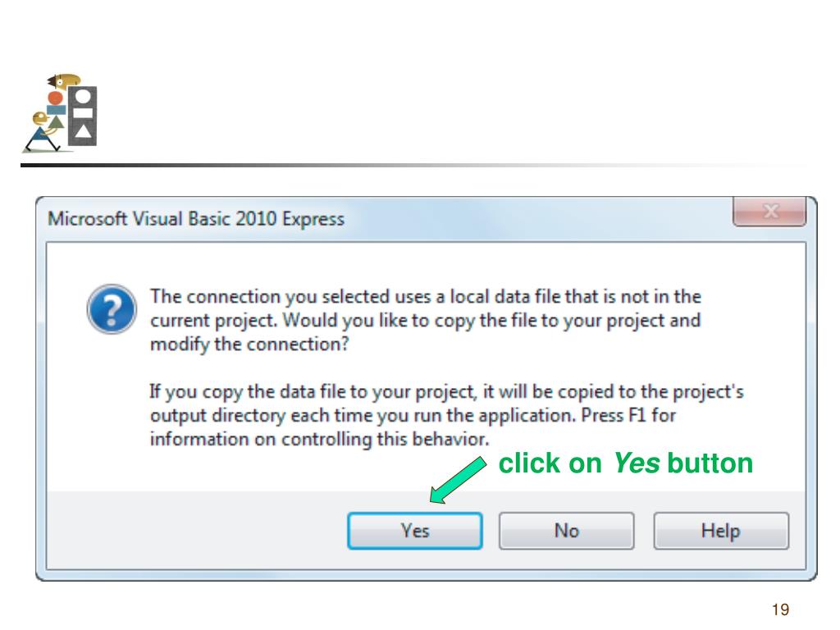Click the walking figure in the logo
This screenshot has width=840, height=630.
(44, 132)
